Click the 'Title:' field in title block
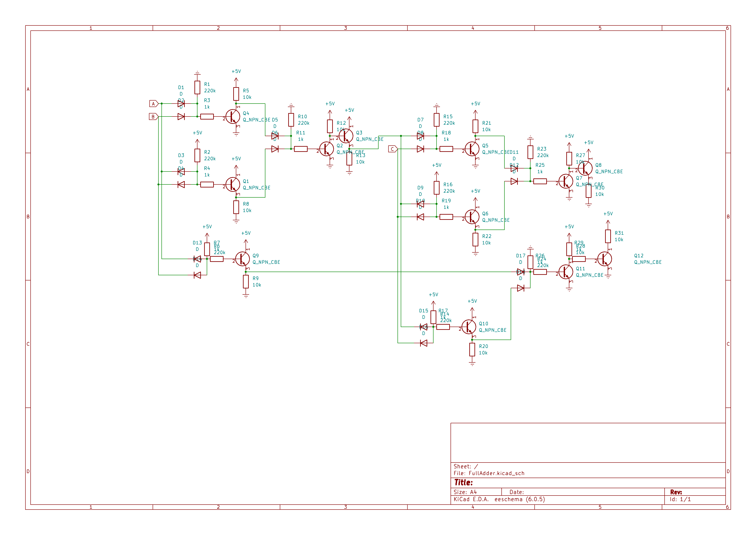 [463, 482]
